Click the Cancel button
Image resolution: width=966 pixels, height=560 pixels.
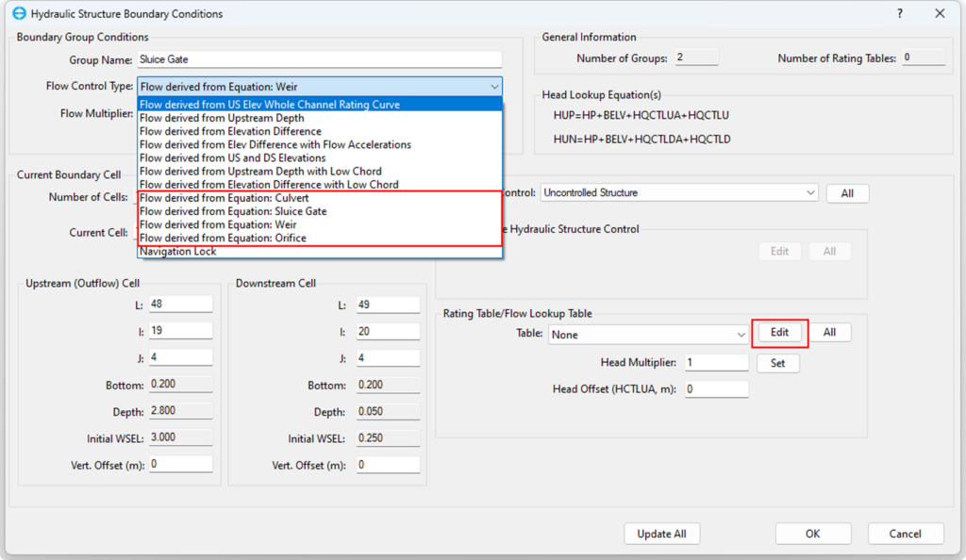coord(906,534)
